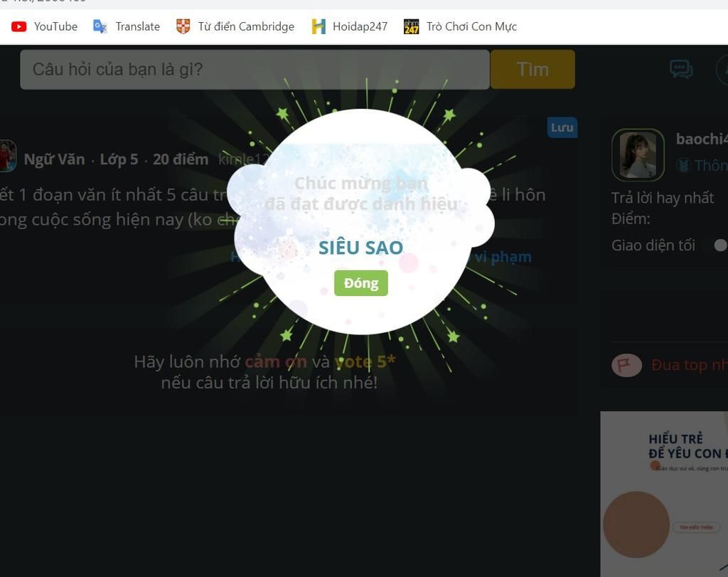
Task: Click the Lưu save button
Action: point(562,127)
